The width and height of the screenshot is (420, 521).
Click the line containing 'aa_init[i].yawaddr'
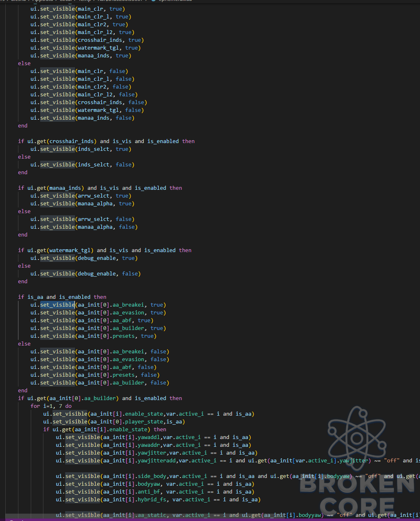pos(154,445)
